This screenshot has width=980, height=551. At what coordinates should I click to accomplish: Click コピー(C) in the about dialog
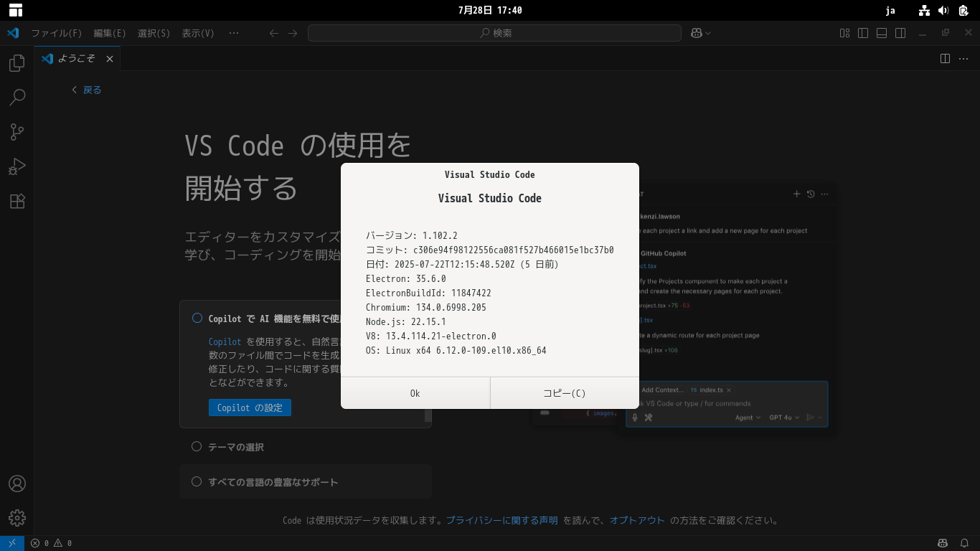pyautogui.click(x=565, y=393)
